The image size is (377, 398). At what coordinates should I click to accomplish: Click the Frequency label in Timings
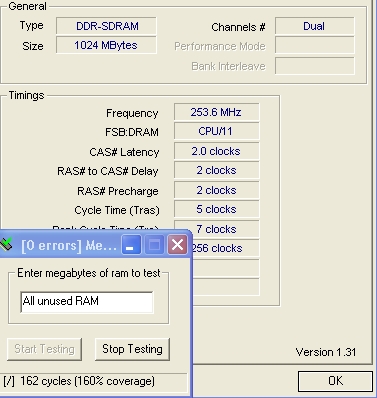coord(132,113)
